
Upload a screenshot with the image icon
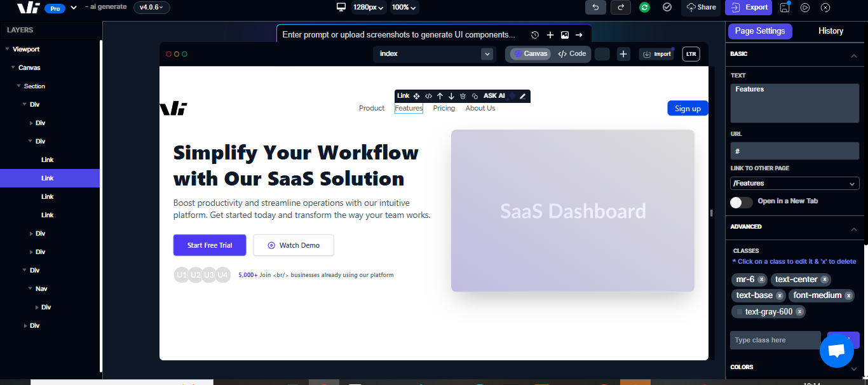click(x=565, y=35)
